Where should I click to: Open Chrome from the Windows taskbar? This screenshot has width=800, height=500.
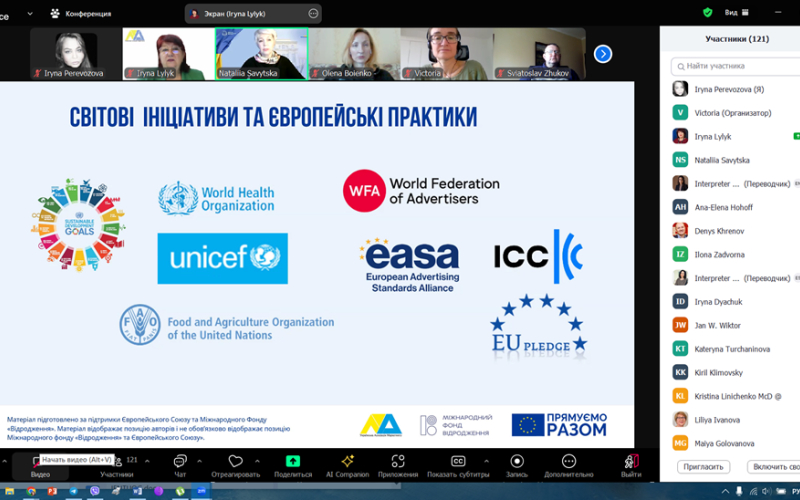point(31,491)
